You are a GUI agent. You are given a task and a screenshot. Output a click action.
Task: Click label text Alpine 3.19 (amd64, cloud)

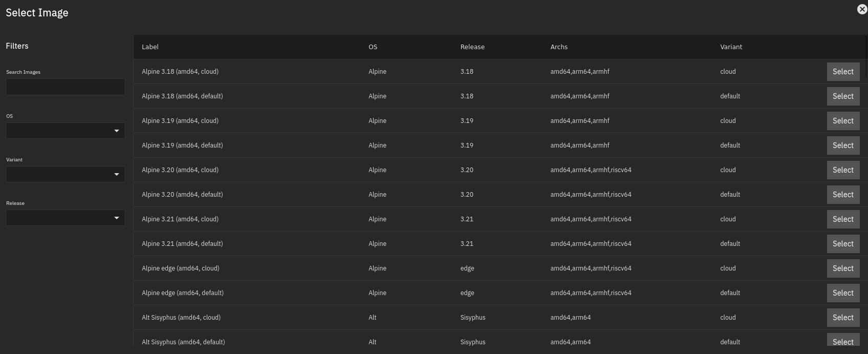[180, 121]
